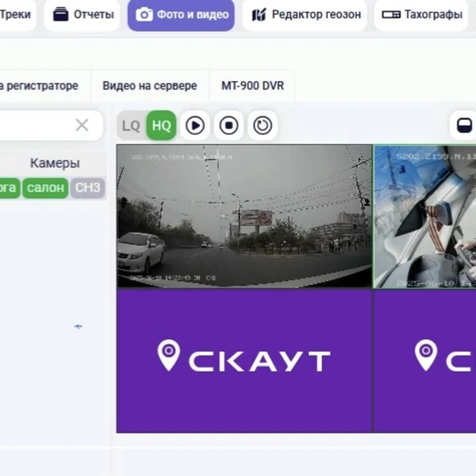Open Редактор геозон tab

click(305, 14)
